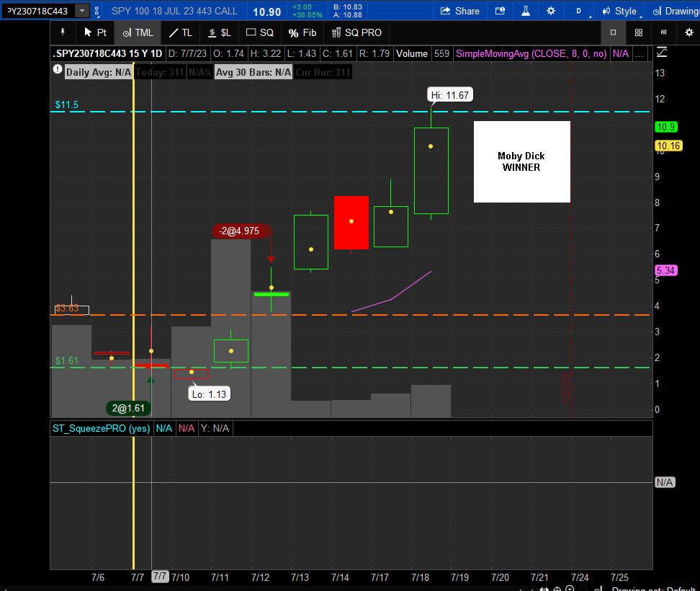700x591 pixels.
Task: Expand the Style menu
Action: click(x=621, y=11)
